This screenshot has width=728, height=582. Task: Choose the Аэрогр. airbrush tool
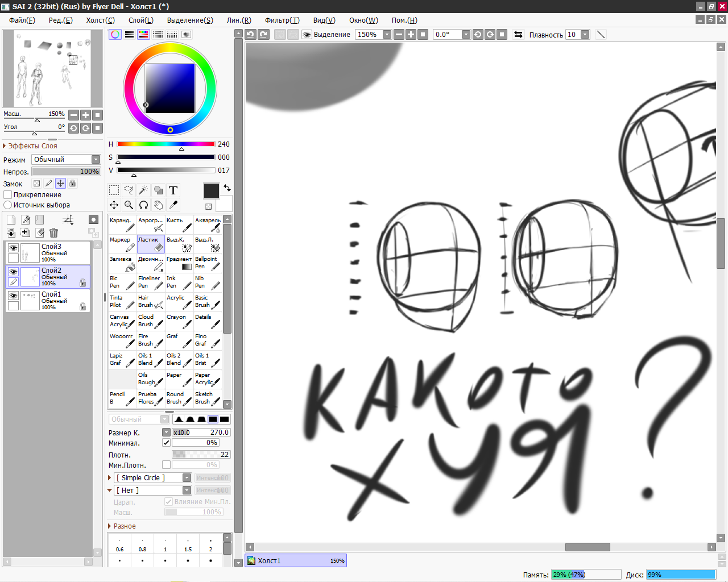(x=151, y=225)
